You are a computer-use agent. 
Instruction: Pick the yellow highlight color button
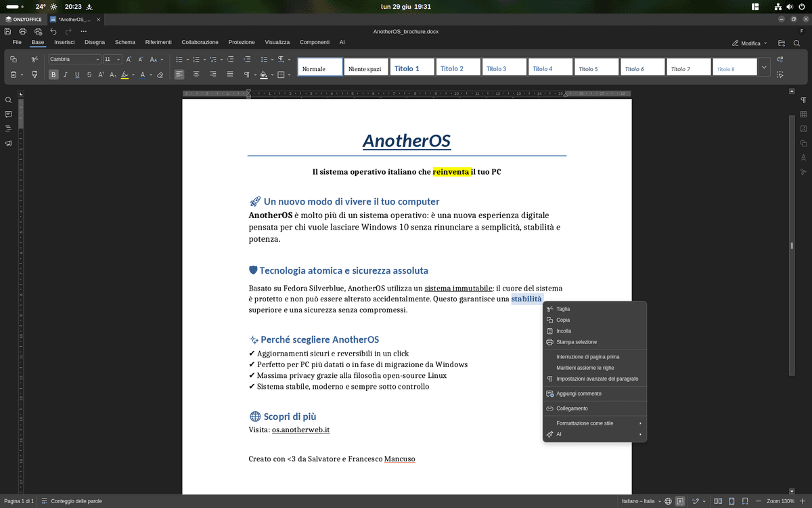(125, 75)
